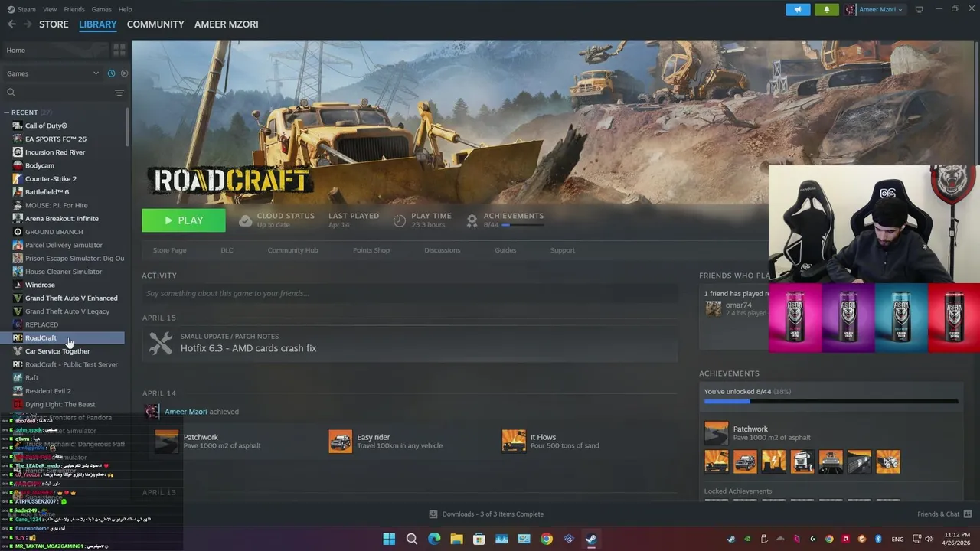
Task: Switch to the COMMUNITY tab
Action: tap(155, 24)
